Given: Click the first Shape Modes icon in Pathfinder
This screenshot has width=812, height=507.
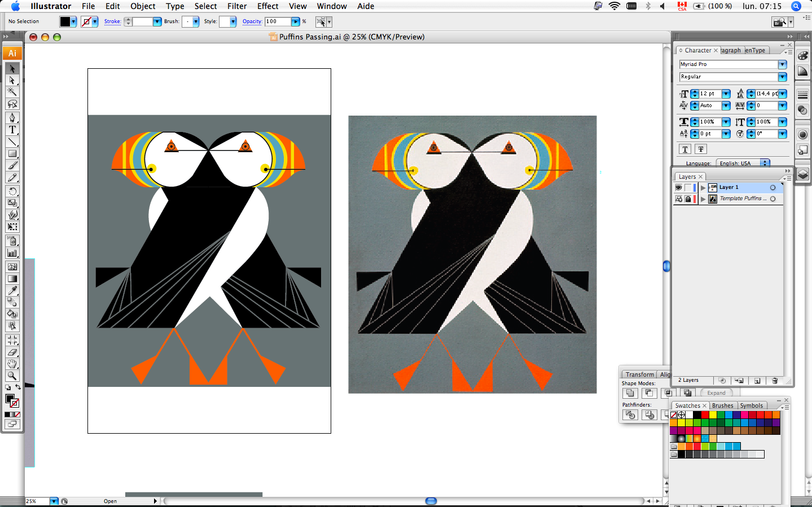Looking at the screenshot, I should pyautogui.click(x=630, y=393).
